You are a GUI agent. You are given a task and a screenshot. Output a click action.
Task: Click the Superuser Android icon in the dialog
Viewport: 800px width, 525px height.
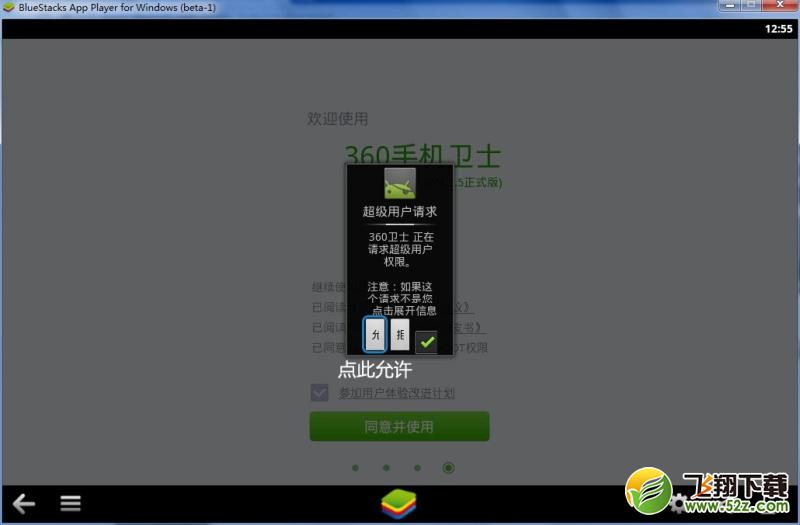pos(400,184)
